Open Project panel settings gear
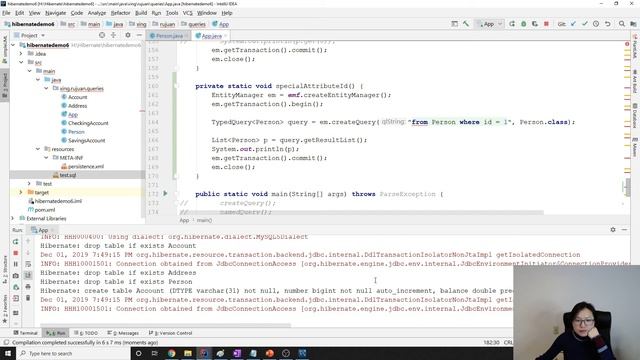Image resolution: width=640 pixels, height=360 pixels. (x=128, y=36)
